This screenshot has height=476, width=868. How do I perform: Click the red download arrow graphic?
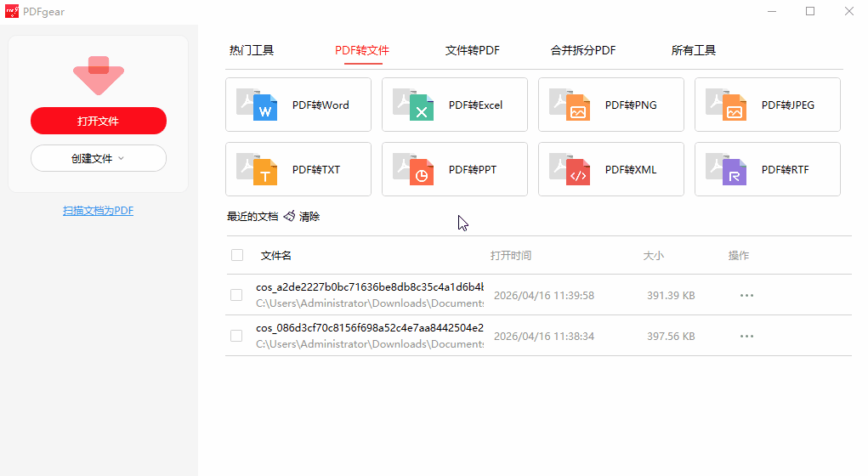(x=99, y=76)
